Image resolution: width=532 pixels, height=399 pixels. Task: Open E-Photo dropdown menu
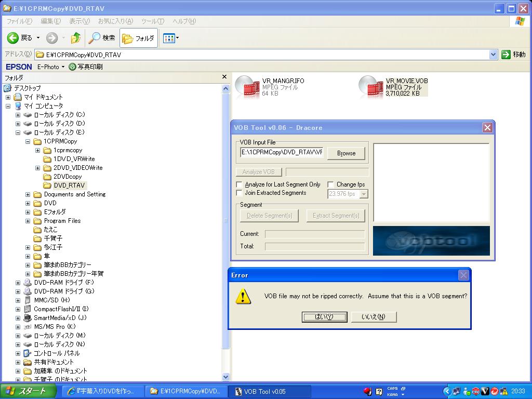tap(51, 67)
